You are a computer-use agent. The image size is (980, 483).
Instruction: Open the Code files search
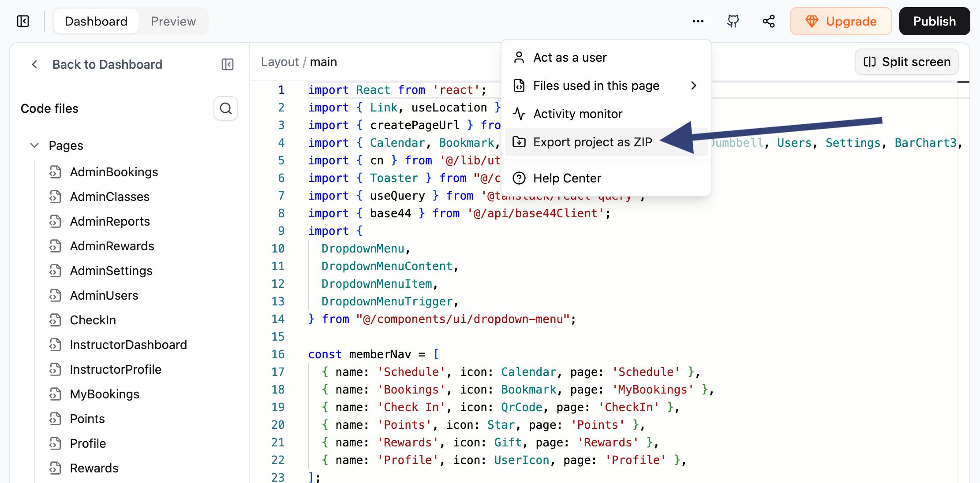click(226, 108)
